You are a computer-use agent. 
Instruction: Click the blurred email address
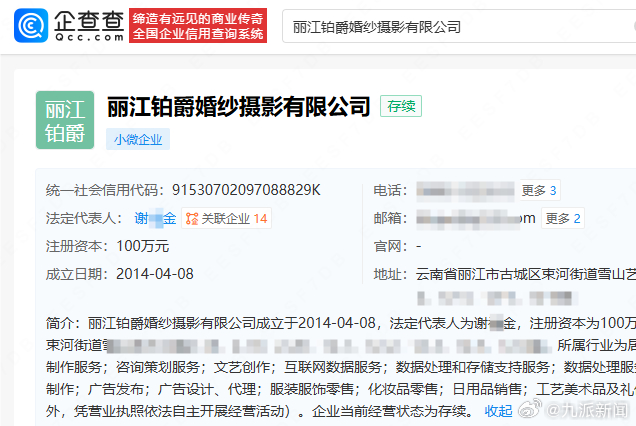pyautogui.click(x=476, y=219)
